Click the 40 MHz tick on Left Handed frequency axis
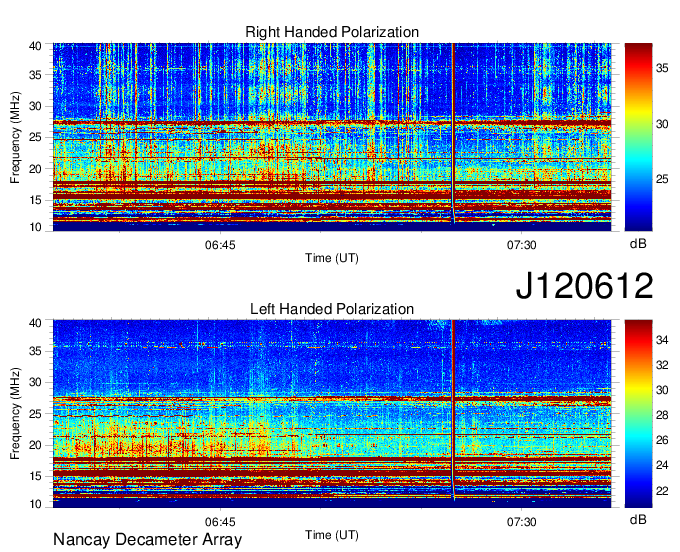The image size is (680, 552). (x=36, y=323)
